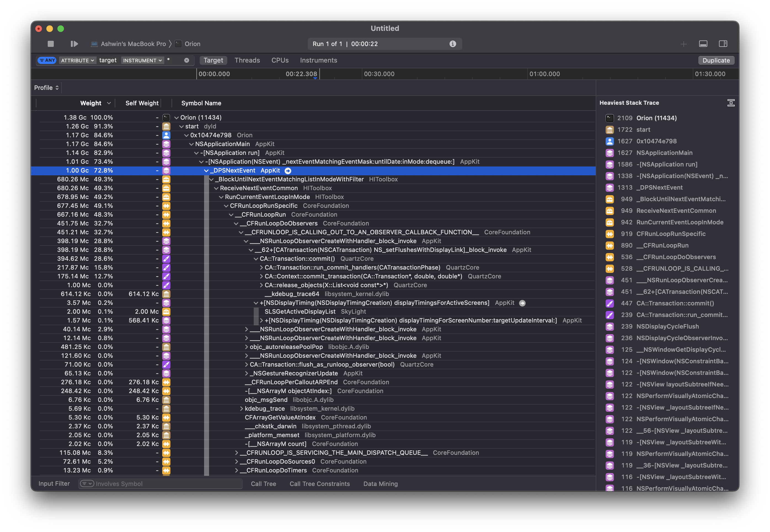This screenshot has width=770, height=532.
Task: Open run details via the info icon
Action: [x=453, y=43]
